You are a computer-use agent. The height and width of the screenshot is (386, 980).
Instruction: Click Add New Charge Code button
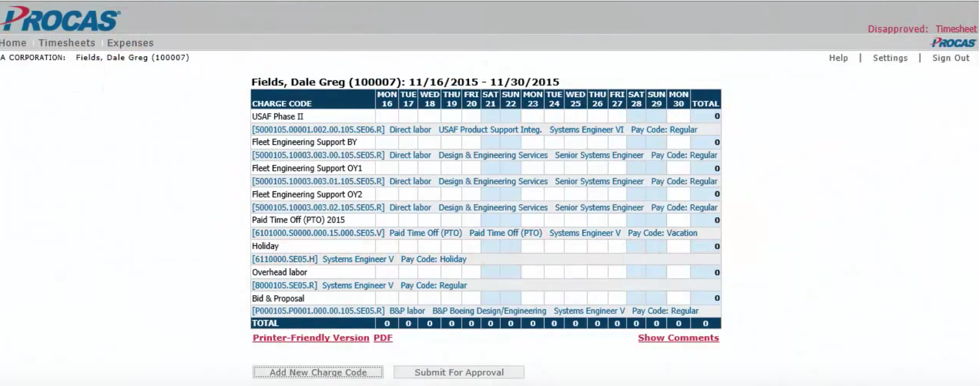(x=318, y=372)
